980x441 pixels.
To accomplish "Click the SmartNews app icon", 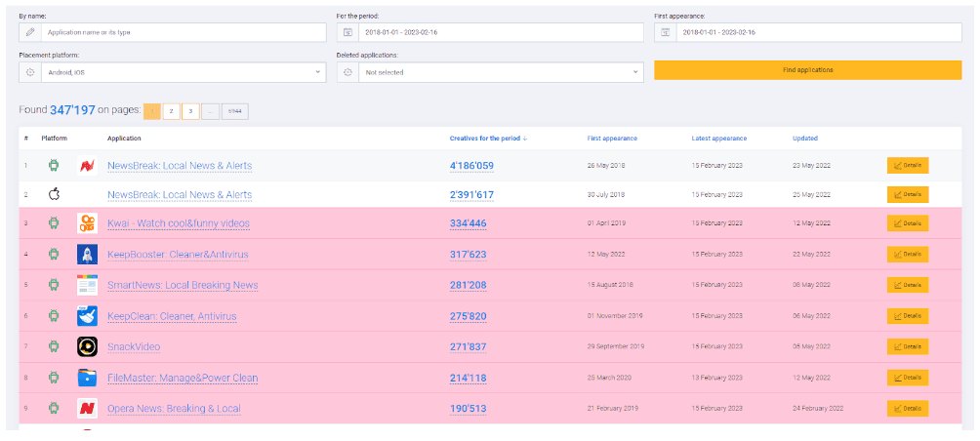I will point(87,286).
